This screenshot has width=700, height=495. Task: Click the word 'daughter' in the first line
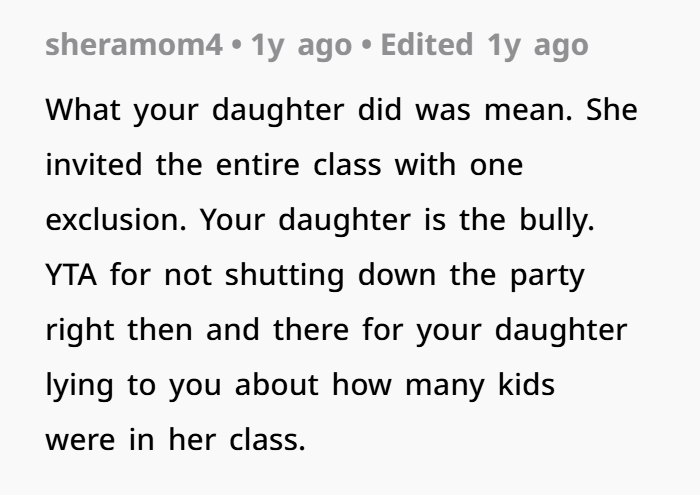click(x=278, y=110)
